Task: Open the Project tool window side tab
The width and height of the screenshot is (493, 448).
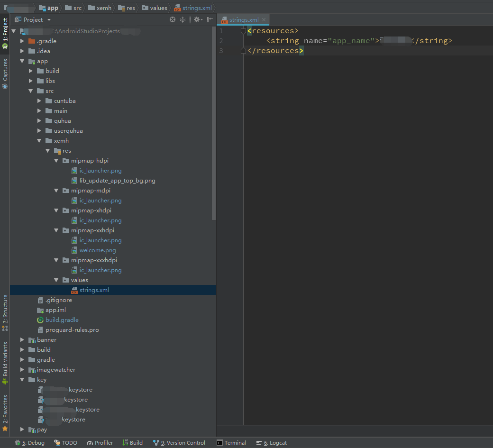Action: pyautogui.click(x=5, y=33)
